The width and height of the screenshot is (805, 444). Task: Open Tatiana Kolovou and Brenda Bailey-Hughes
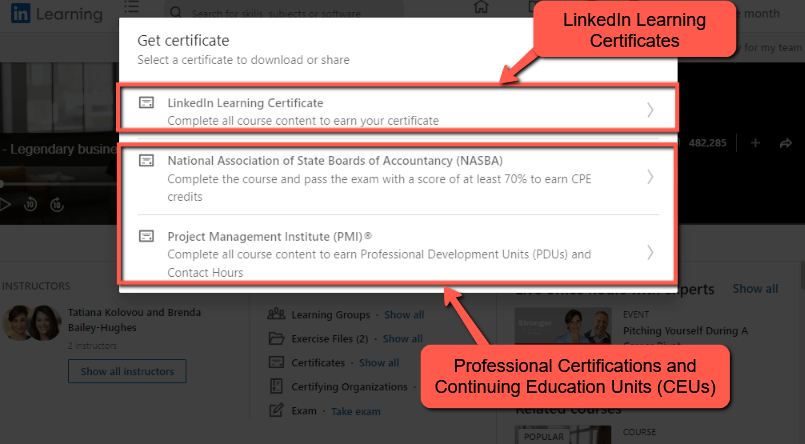coord(134,320)
